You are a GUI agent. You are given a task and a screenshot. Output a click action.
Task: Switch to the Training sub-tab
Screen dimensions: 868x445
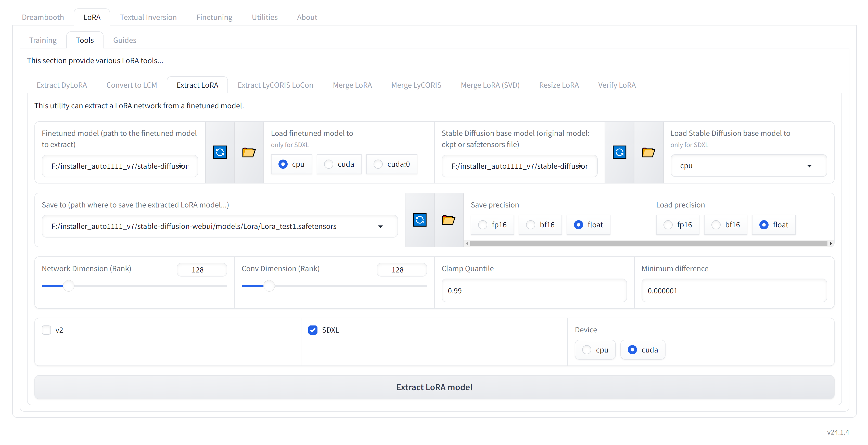[43, 40]
